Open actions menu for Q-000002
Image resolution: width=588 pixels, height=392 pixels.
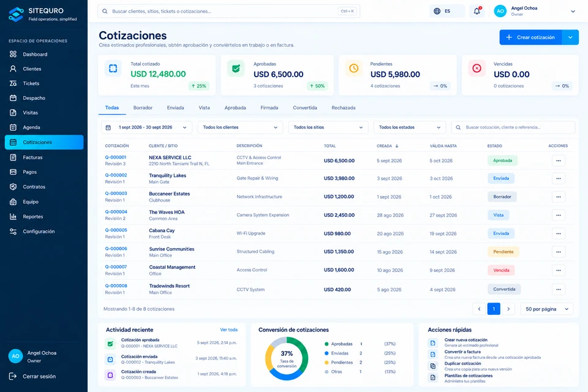[559, 178]
